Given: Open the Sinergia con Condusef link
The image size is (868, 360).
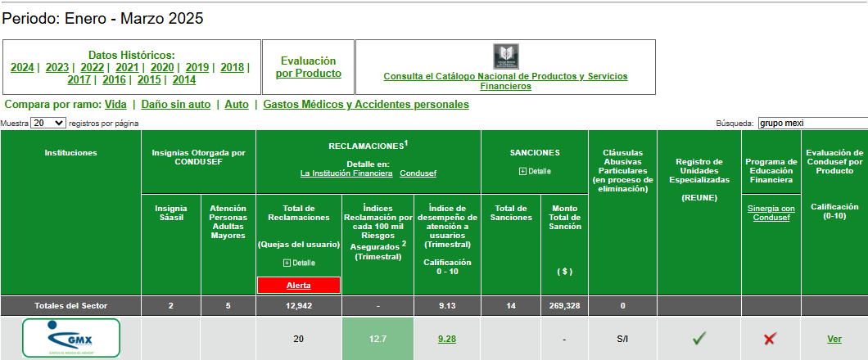Looking at the screenshot, I should [771, 213].
